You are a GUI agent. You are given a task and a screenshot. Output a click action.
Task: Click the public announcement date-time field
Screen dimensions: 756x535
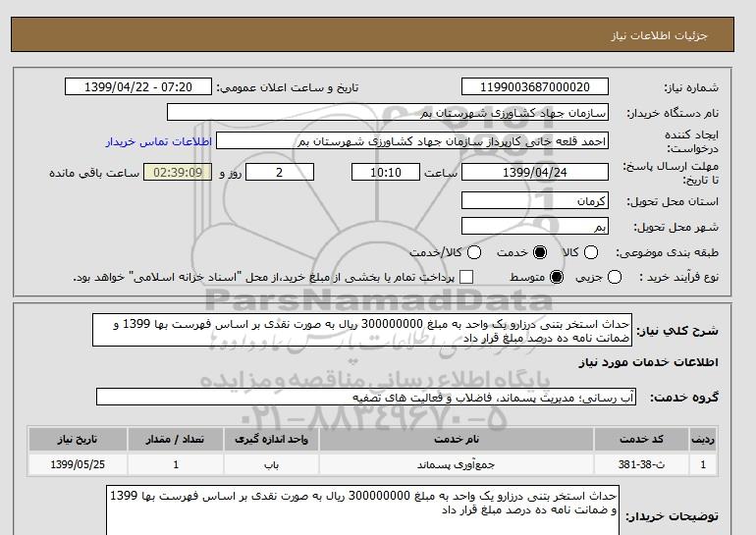pos(138,86)
